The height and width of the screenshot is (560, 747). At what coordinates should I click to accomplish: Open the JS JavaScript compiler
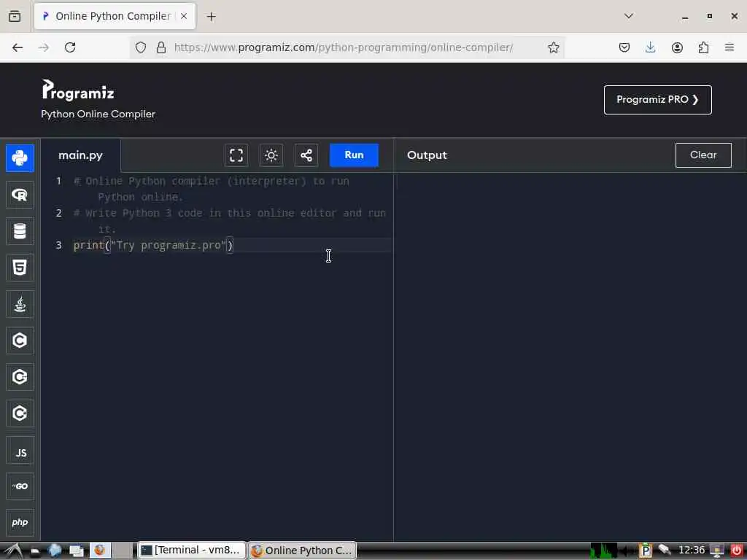click(20, 450)
